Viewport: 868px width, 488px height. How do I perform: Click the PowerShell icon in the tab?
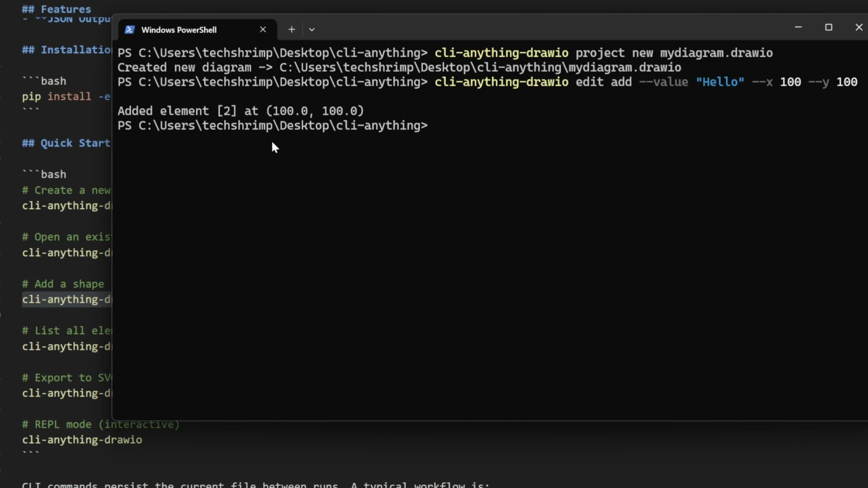130,30
